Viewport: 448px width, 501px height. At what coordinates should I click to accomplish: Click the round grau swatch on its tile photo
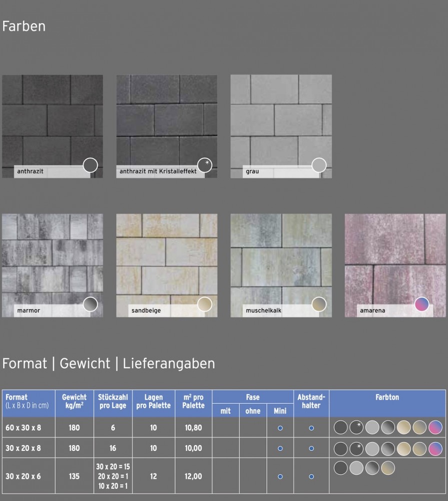click(319, 165)
